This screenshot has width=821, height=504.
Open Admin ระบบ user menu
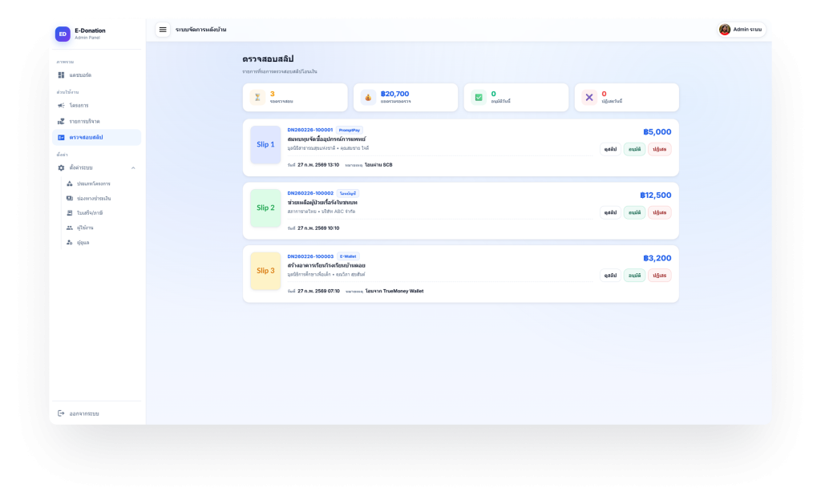(x=740, y=30)
